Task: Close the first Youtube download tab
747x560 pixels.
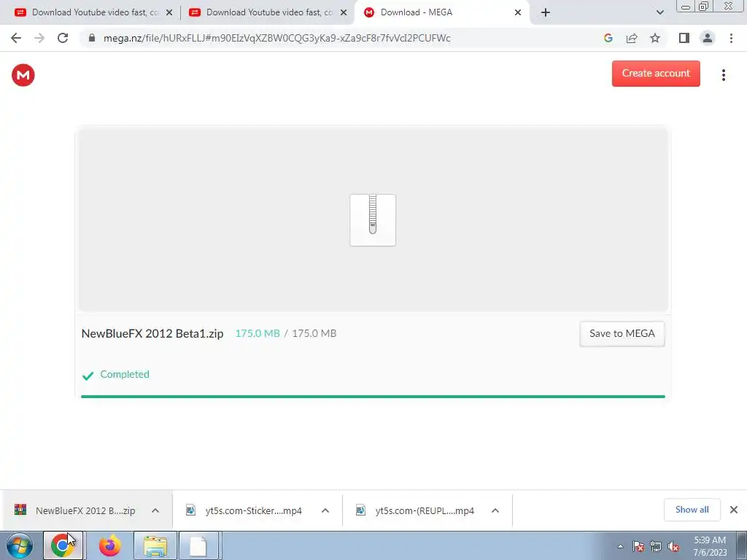Action: (x=169, y=13)
